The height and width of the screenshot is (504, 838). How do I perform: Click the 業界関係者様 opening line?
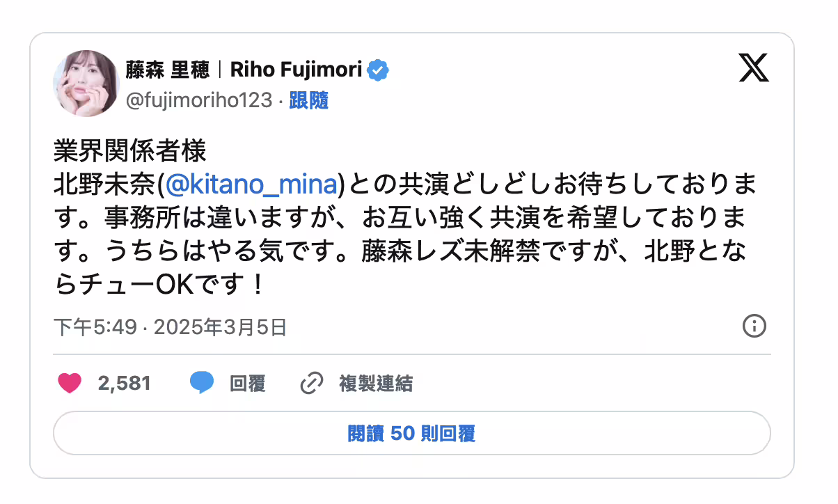[x=130, y=150]
